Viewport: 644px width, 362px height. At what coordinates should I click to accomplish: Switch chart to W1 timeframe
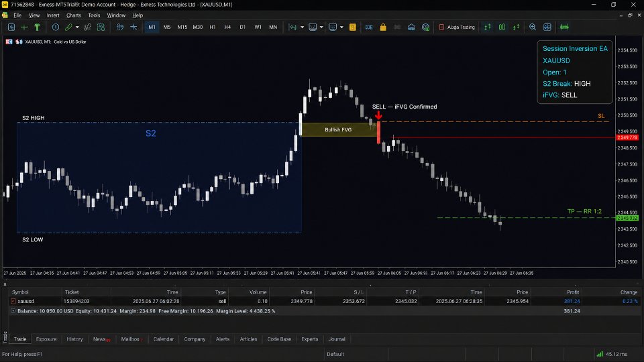pyautogui.click(x=258, y=27)
